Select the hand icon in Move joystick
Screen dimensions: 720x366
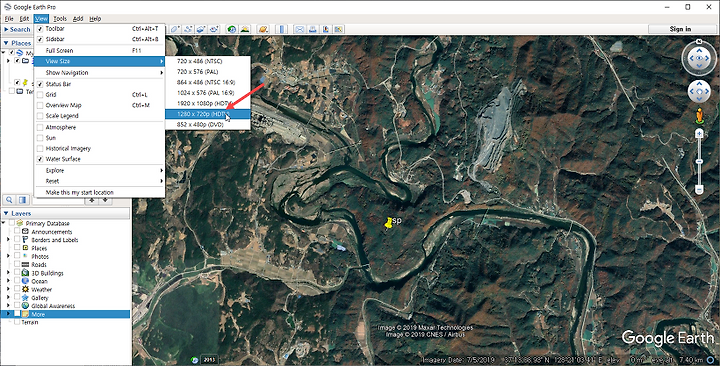699,91
